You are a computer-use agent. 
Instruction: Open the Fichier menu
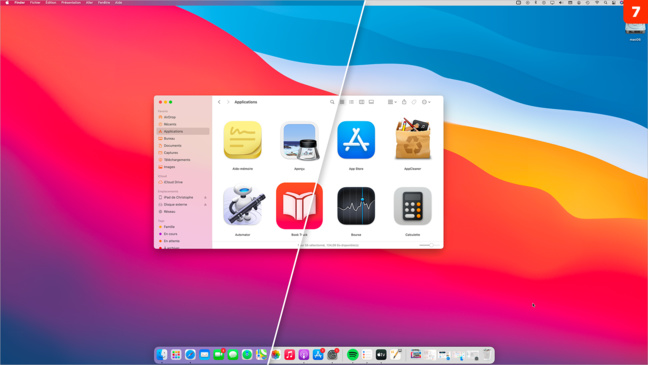point(35,2)
